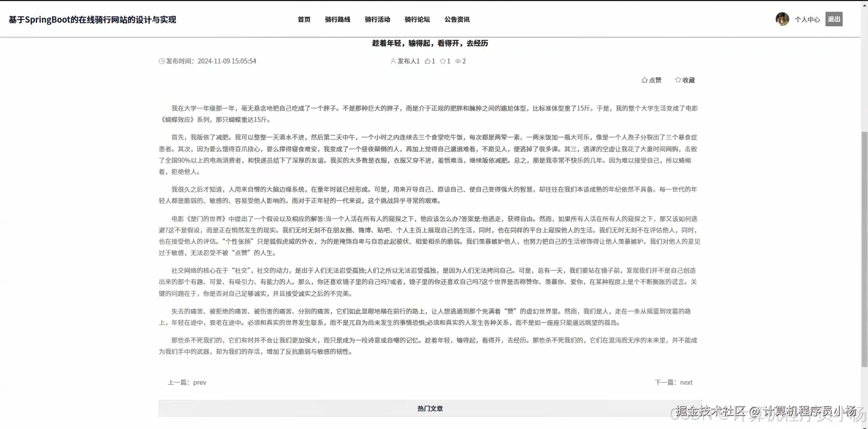Click the thumbs-up icon in the 点赞 control
Viewport: 868px width, 429px height.
645,79
